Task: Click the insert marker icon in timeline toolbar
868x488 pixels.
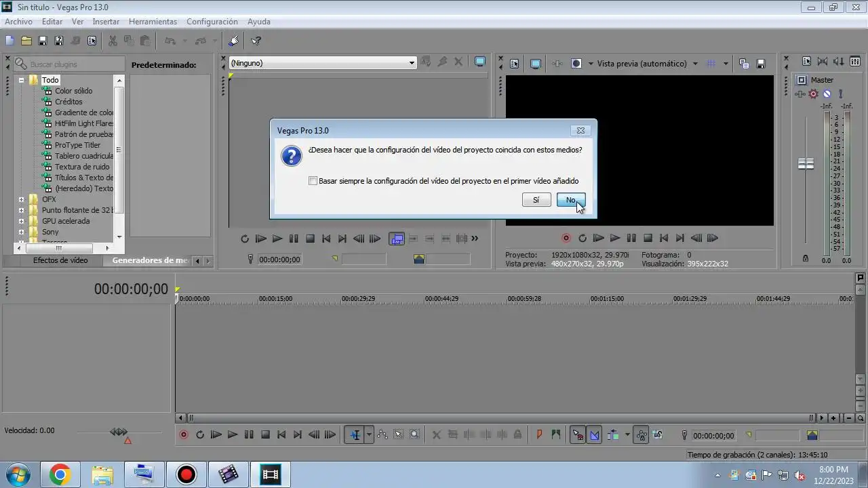Action: 539,435
